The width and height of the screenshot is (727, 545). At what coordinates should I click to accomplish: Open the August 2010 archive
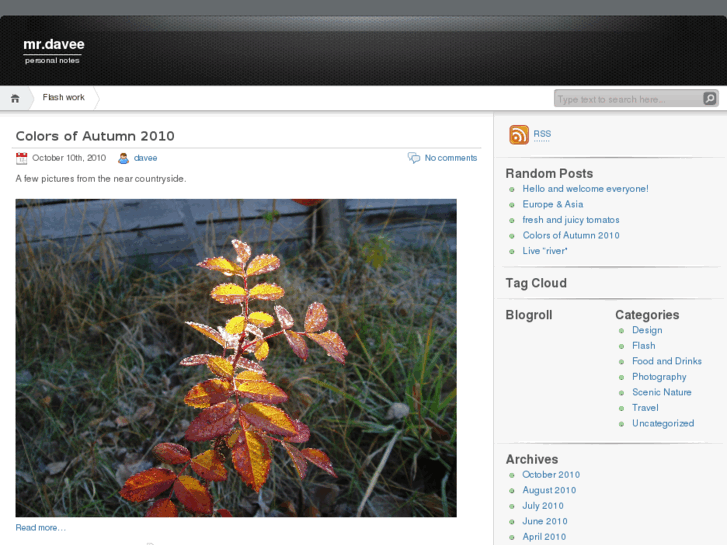[x=549, y=490]
